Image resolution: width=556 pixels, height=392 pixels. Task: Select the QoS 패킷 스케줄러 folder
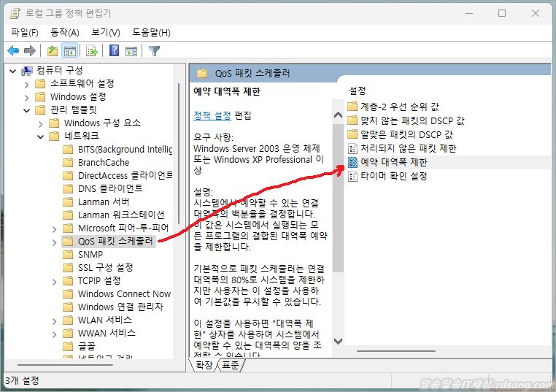click(x=115, y=242)
